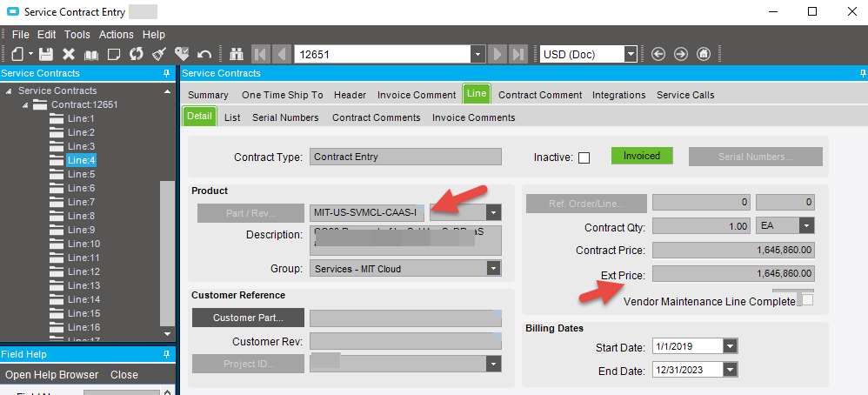
Task: Open the File menu
Action: click(x=21, y=34)
